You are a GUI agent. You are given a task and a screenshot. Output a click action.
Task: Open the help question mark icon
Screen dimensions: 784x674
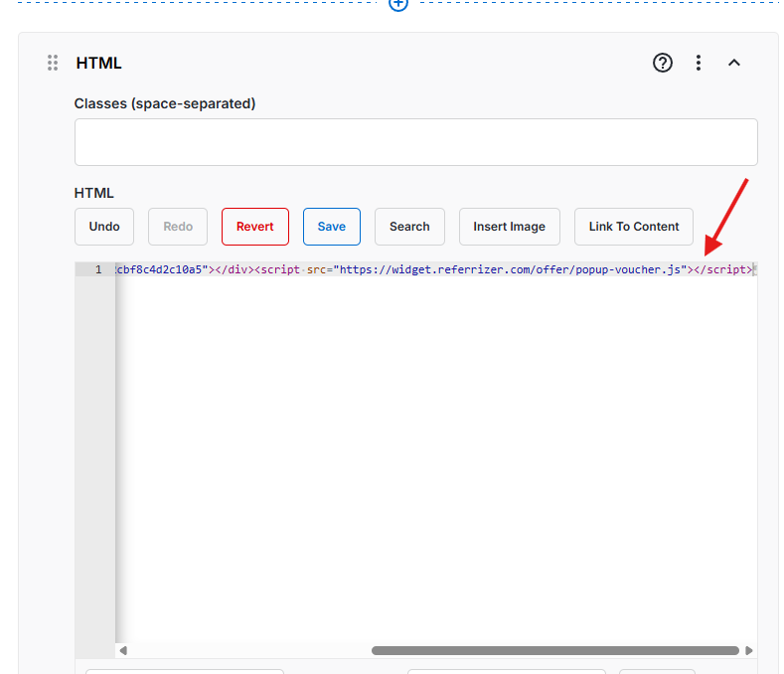663,63
